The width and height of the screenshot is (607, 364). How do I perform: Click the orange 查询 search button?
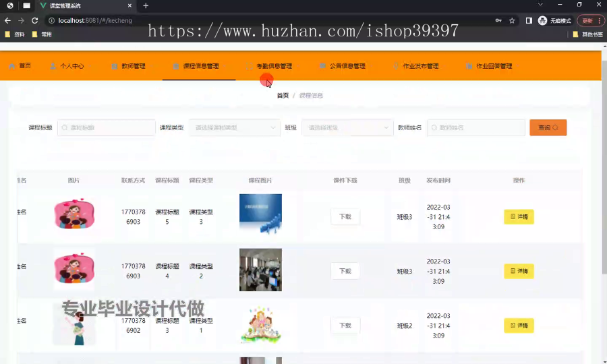click(548, 127)
